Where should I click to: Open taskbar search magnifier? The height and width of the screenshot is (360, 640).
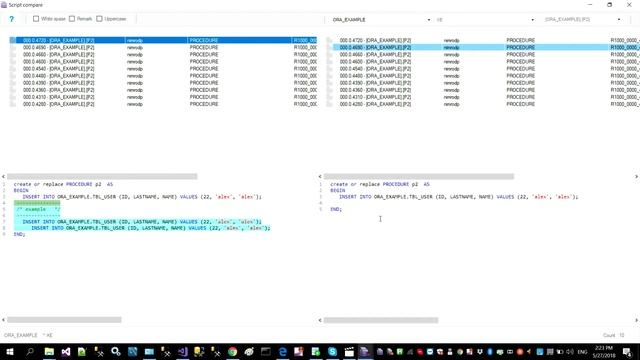[x=30, y=351]
